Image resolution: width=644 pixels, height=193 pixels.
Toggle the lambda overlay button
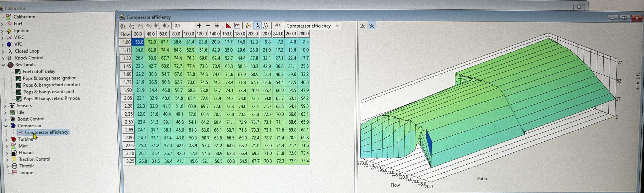point(258,26)
